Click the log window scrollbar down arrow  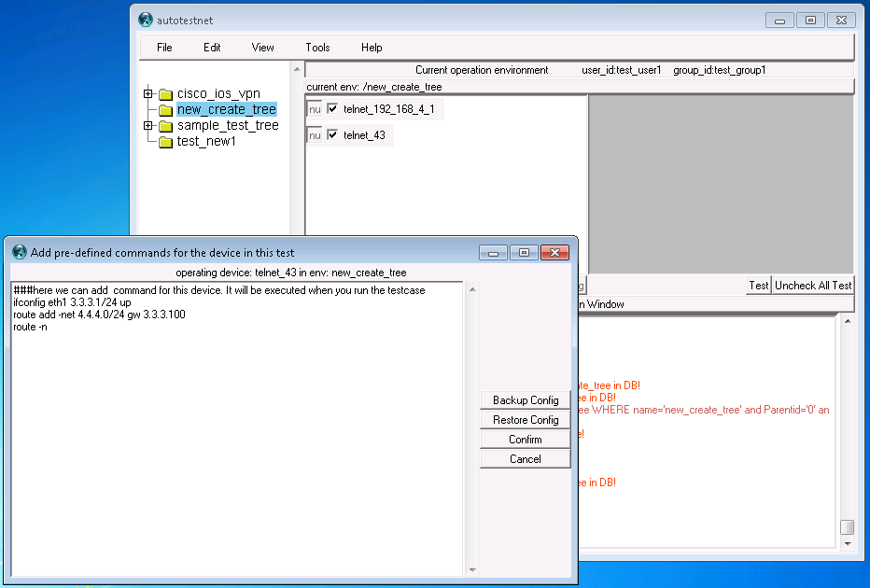pos(847,542)
